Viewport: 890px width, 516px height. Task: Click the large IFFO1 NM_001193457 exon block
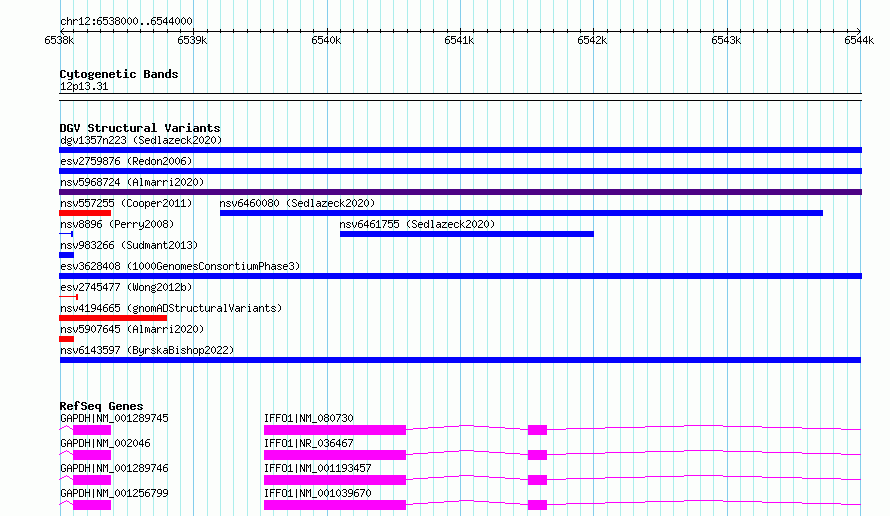point(335,480)
